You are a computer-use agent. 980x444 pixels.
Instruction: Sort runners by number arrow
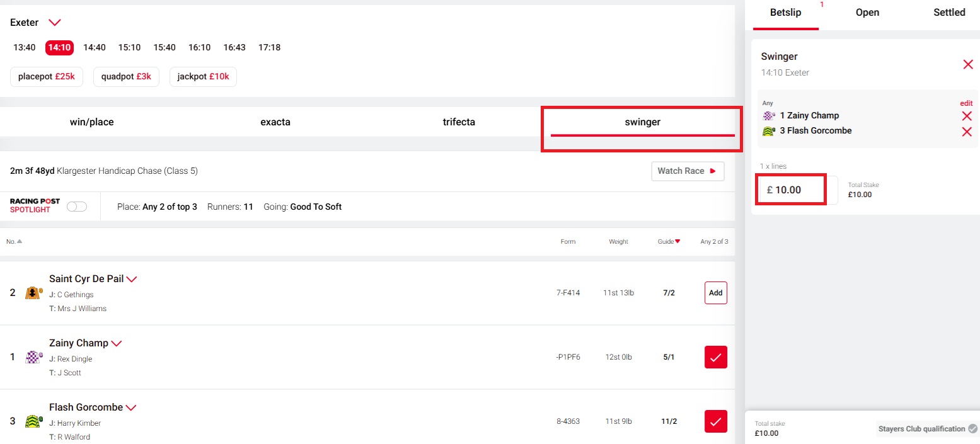19,241
